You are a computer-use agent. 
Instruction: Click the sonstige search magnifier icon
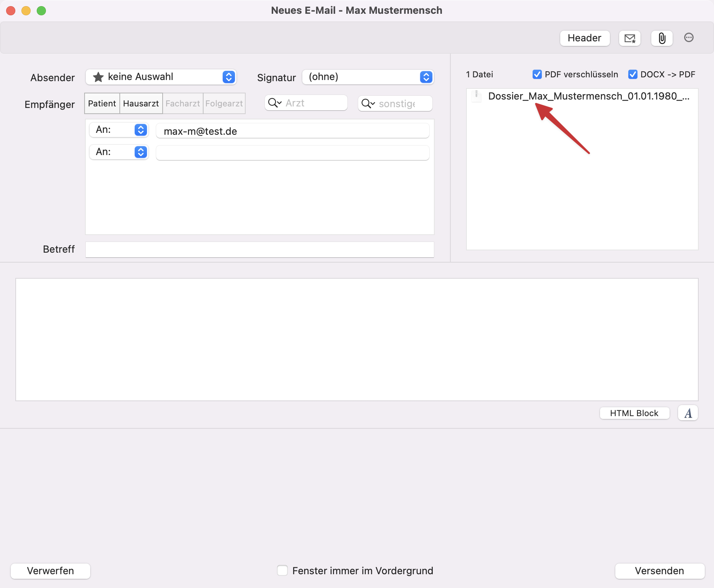(x=368, y=104)
